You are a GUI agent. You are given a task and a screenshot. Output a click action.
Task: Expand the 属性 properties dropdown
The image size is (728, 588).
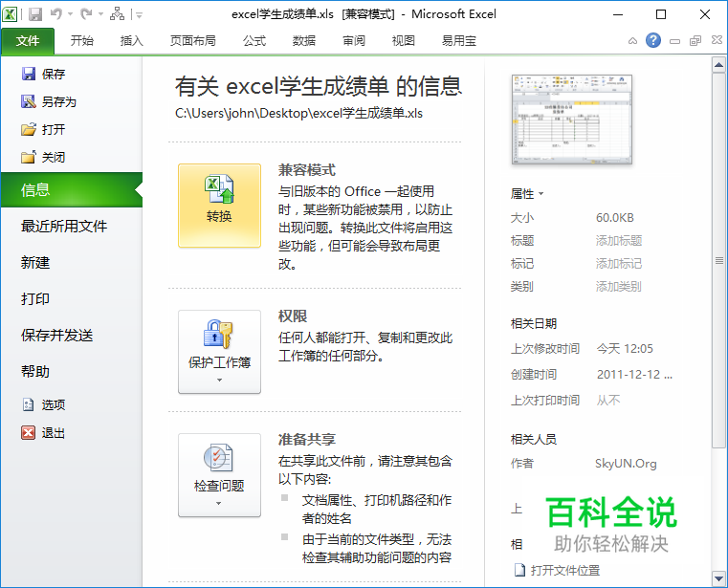(526, 193)
